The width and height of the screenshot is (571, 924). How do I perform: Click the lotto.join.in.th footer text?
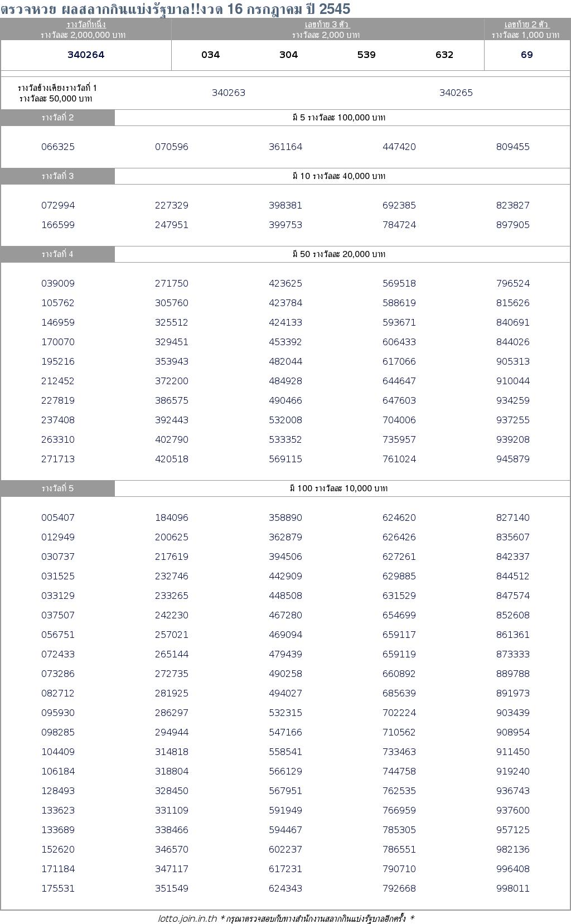click(187, 918)
